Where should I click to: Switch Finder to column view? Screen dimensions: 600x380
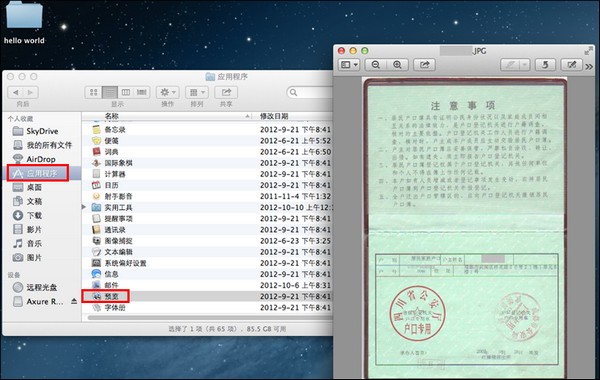pos(126,92)
